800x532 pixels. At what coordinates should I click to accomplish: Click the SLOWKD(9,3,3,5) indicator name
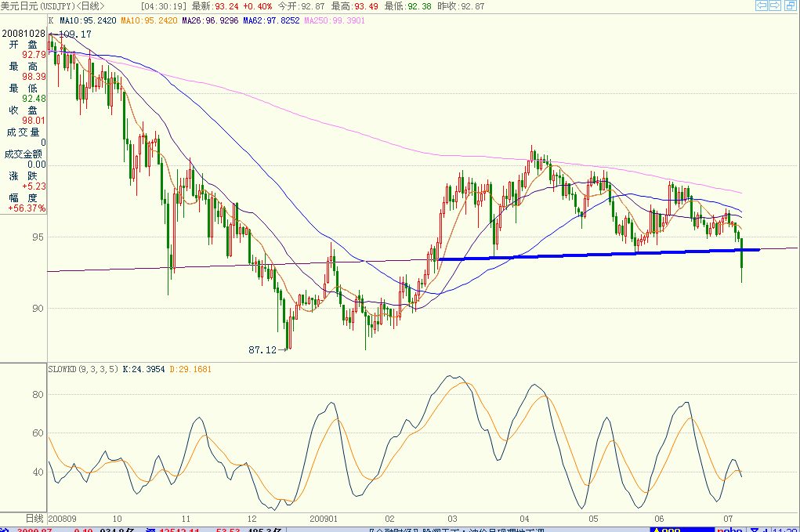83,369
